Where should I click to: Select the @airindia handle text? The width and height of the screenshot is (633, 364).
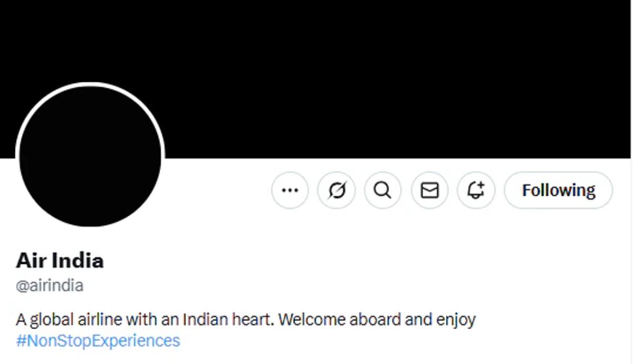pyautogui.click(x=50, y=286)
